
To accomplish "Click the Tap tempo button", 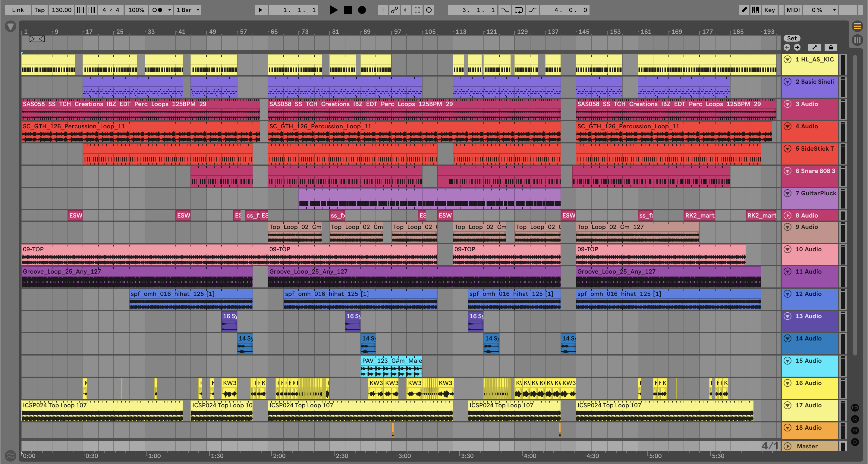I will pyautogui.click(x=39, y=10).
